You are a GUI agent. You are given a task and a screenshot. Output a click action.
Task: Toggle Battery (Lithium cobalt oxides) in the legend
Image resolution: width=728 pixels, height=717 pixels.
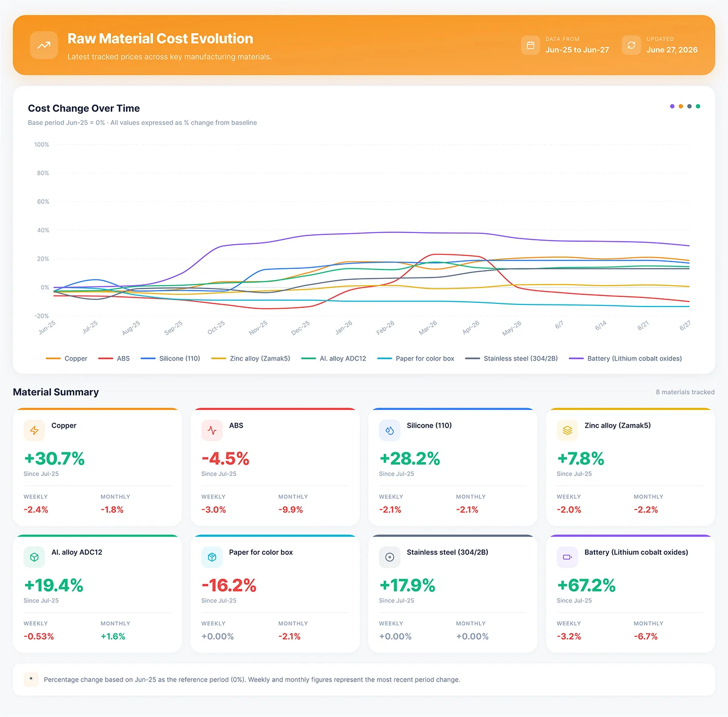(x=626, y=358)
